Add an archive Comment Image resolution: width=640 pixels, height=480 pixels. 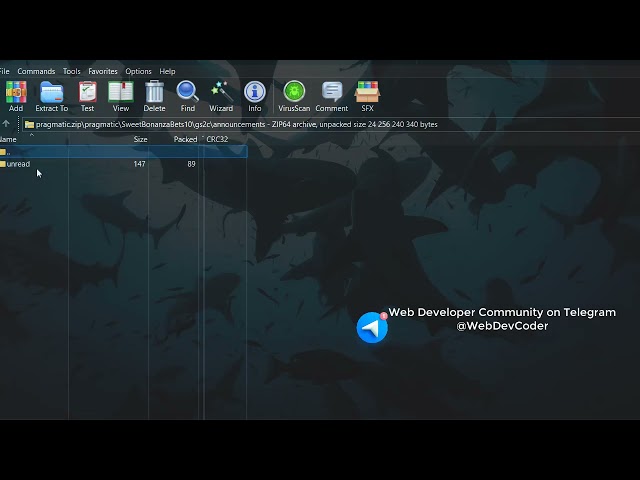coord(331,96)
